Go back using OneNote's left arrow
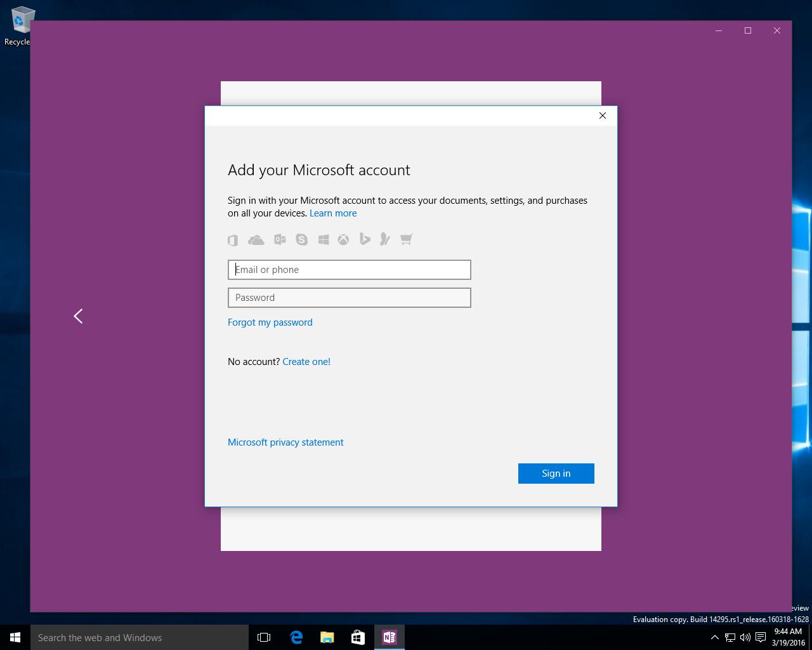 (x=78, y=316)
